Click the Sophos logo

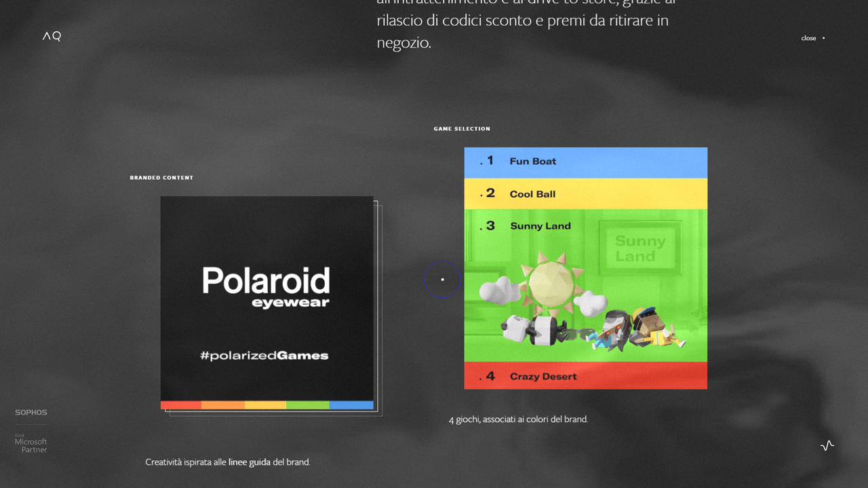(31, 412)
